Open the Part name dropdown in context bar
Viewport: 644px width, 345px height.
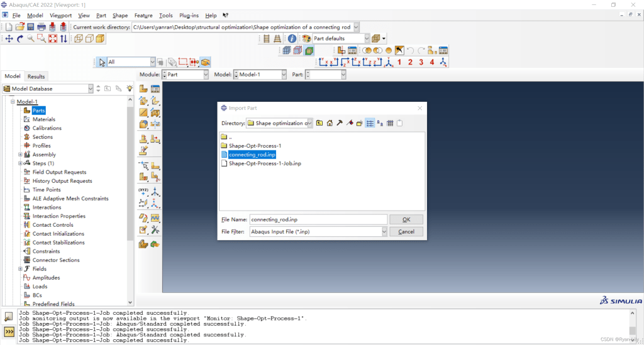pyautogui.click(x=343, y=75)
